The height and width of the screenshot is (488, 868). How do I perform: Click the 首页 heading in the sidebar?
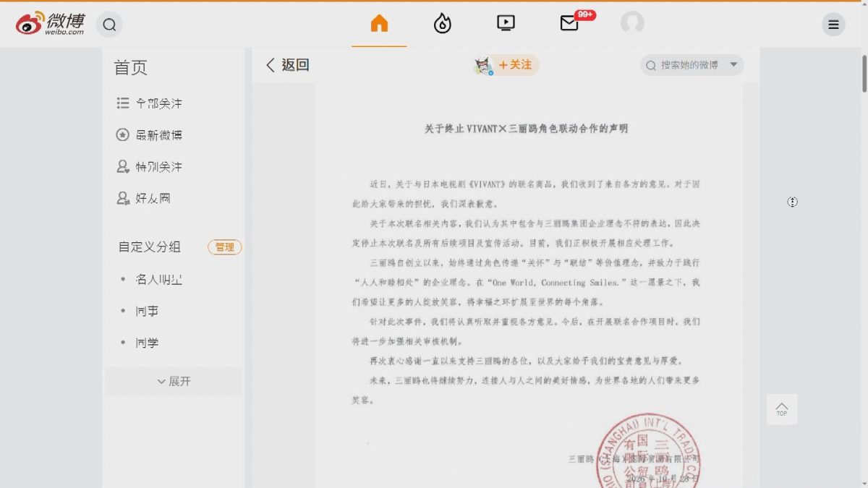[x=131, y=68]
